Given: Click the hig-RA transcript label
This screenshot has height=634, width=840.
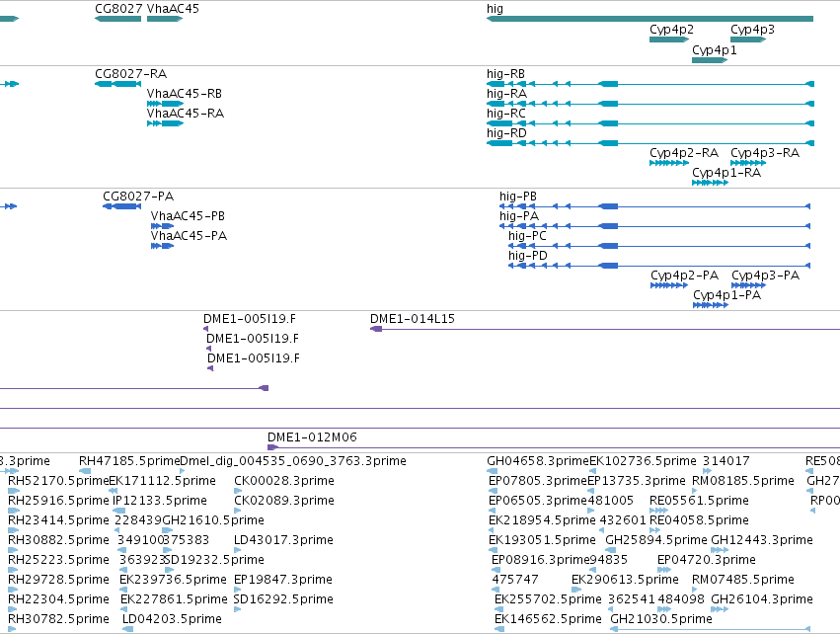Looking at the screenshot, I should pyautogui.click(x=506, y=93).
